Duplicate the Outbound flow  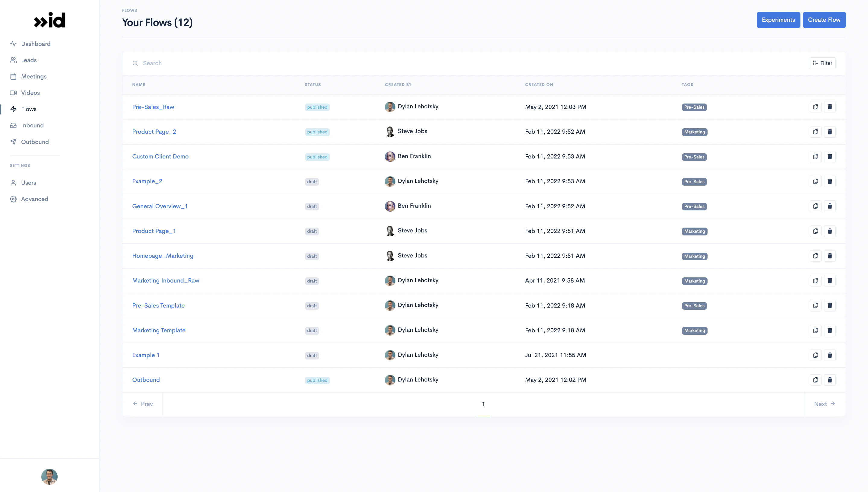pyautogui.click(x=816, y=380)
